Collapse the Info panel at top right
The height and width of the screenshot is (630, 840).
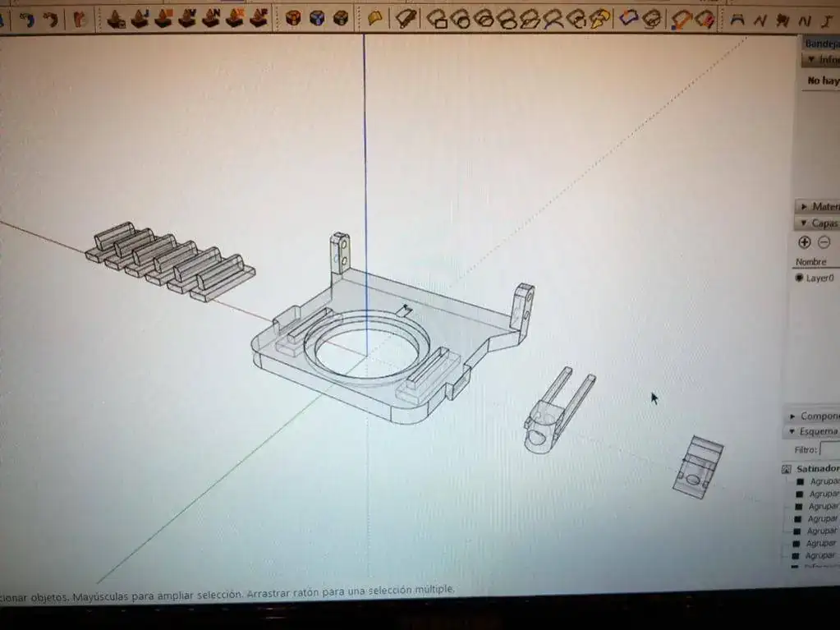(811, 60)
